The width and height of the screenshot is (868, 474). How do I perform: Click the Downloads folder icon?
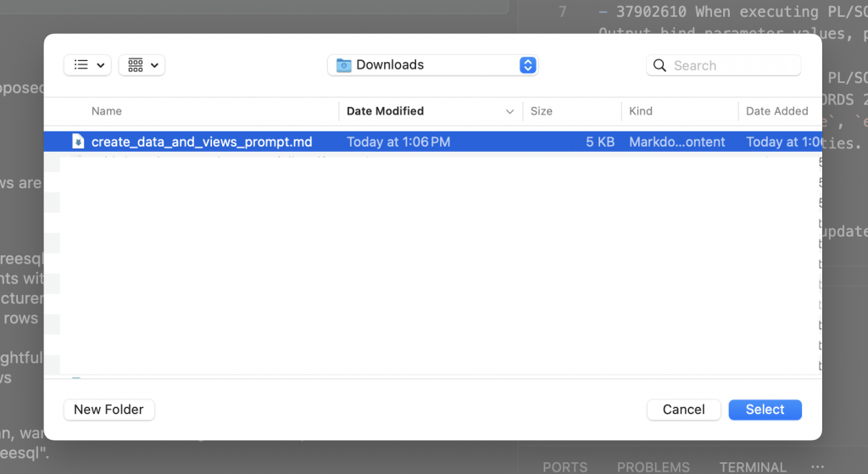click(344, 65)
